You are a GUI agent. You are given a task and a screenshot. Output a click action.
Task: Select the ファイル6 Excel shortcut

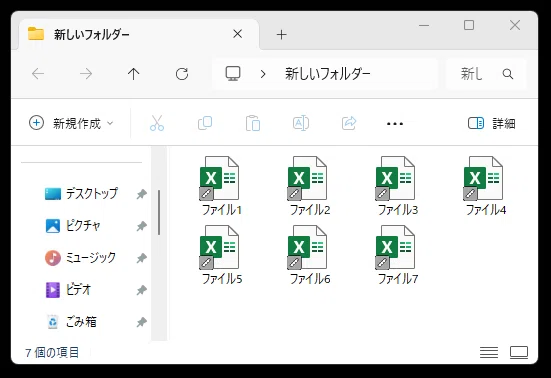(309, 255)
